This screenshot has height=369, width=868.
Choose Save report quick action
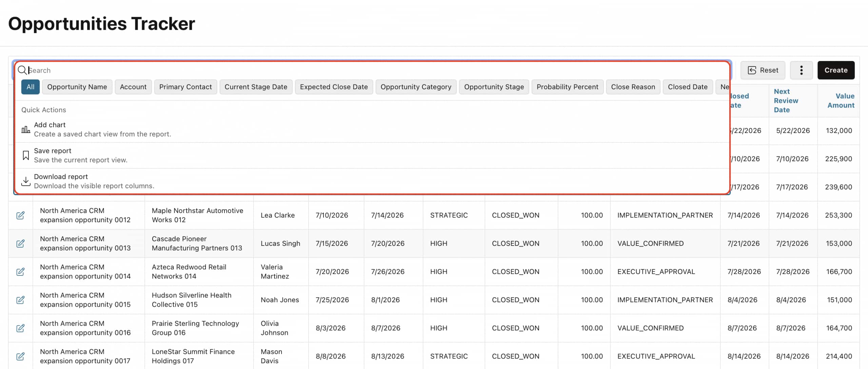click(x=372, y=155)
